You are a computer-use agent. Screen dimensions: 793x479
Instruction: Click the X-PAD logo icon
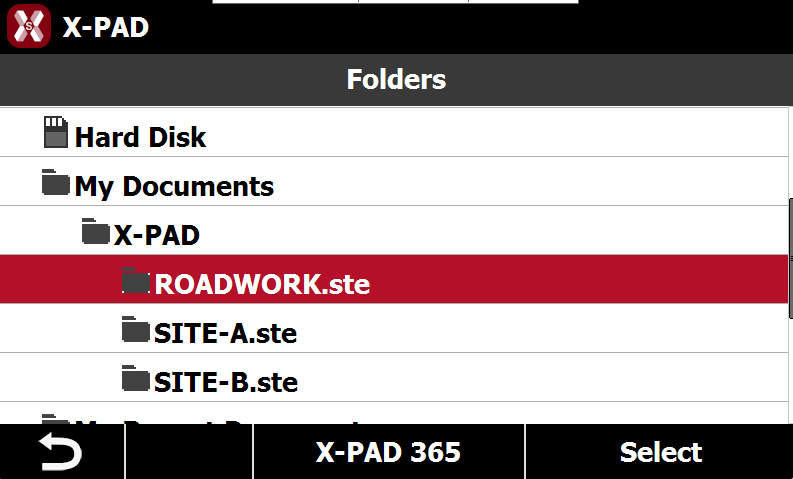(x=29, y=26)
